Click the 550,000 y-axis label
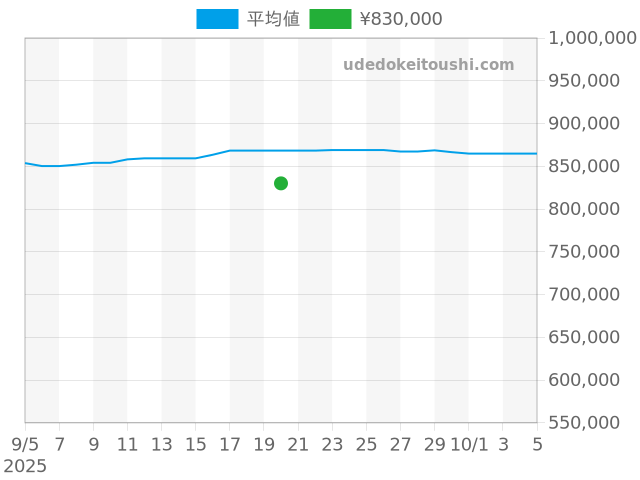The image size is (640, 480). 593,423
